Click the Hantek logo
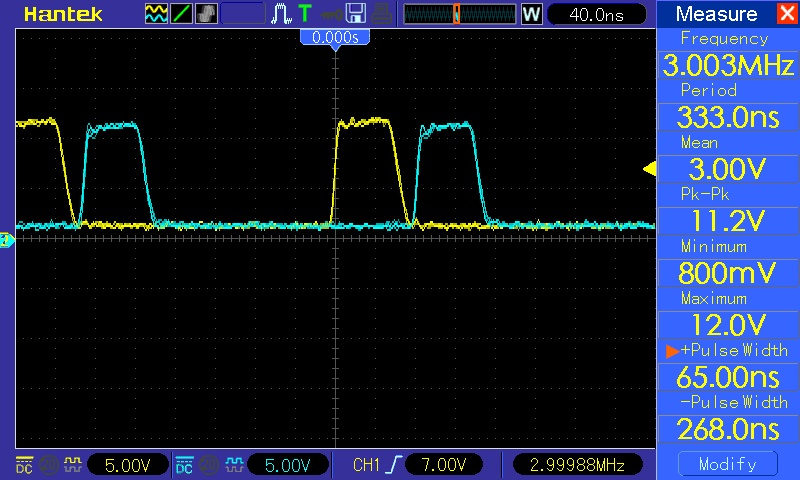The width and height of the screenshot is (800, 480). coord(63,14)
